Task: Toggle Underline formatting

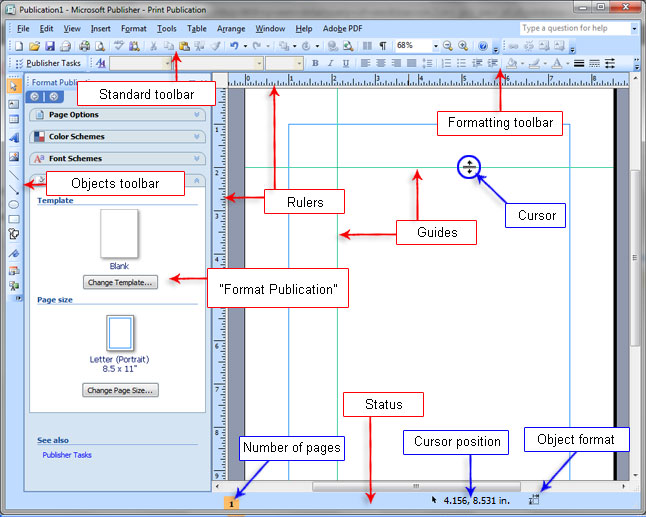Action: [346, 63]
